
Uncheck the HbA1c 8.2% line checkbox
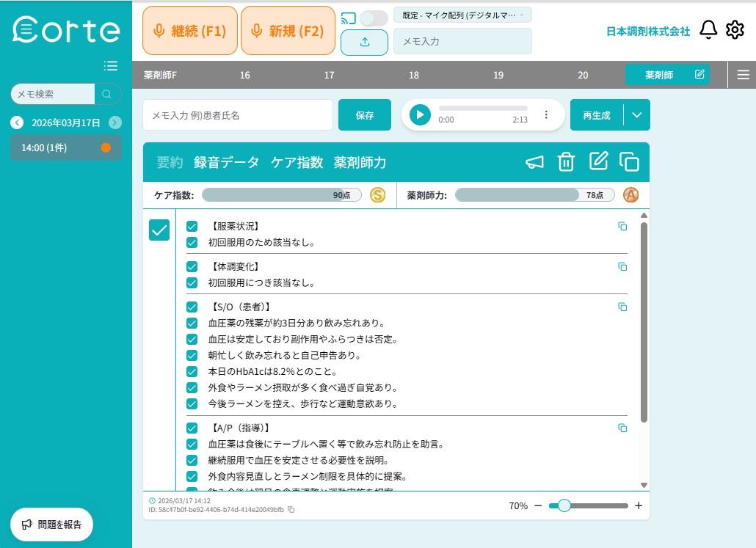click(x=192, y=371)
